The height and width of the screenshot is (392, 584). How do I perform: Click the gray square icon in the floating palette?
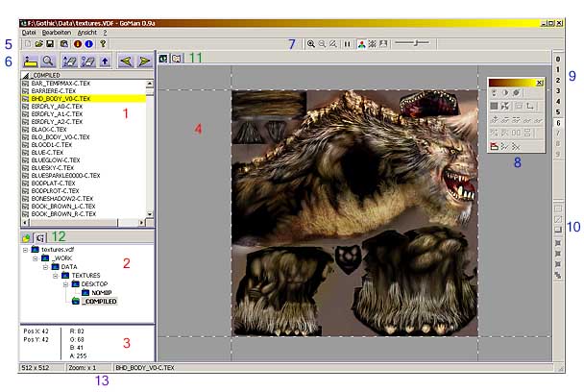pyautogui.click(x=494, y=107)
